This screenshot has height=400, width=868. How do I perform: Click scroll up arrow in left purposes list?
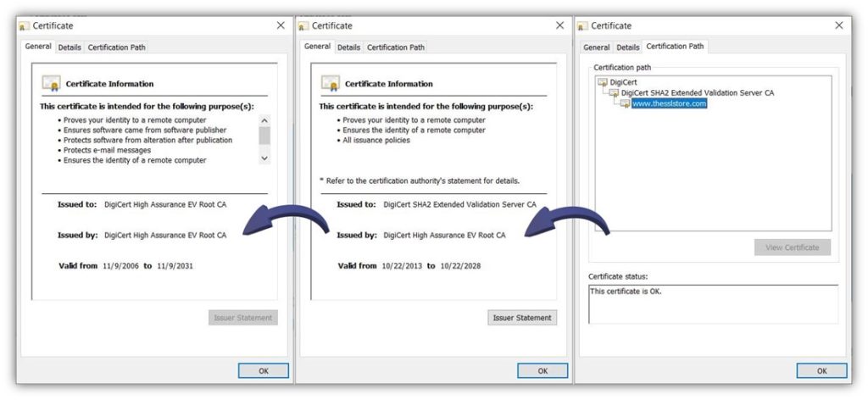pos(264,120)
